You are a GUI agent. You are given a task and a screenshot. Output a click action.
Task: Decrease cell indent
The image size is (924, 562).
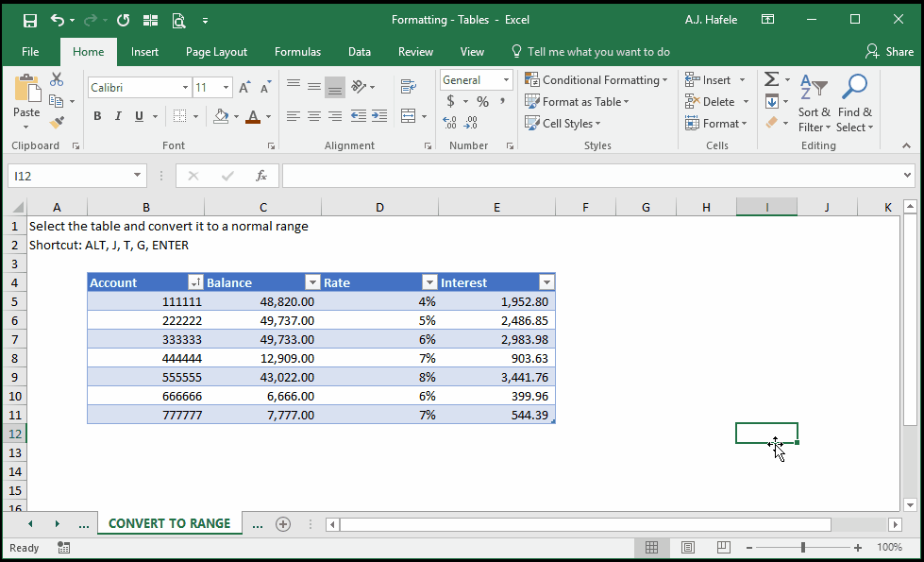click(358, 115)
